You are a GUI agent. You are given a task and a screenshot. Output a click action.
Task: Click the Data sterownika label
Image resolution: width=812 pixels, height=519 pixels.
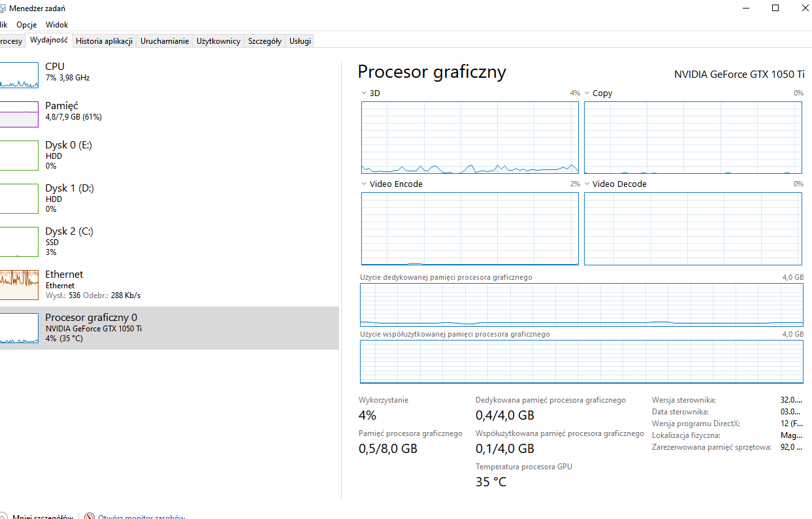point(681,412)
